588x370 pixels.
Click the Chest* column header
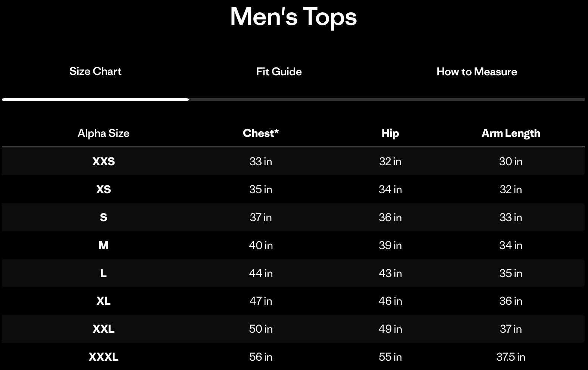point(261,133)
